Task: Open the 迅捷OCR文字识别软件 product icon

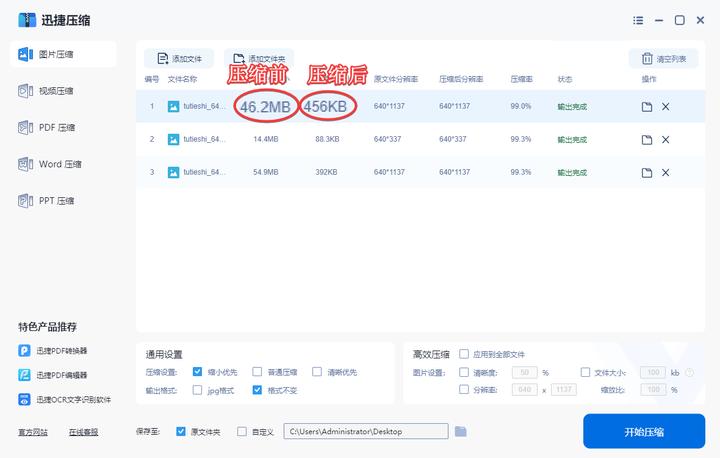Action: (x=24, y=399)
